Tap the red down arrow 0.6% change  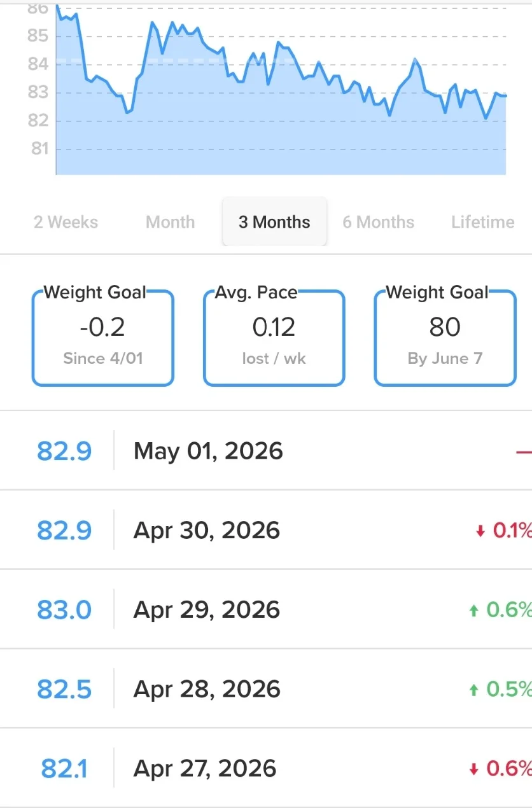click(x=500, y=769)
